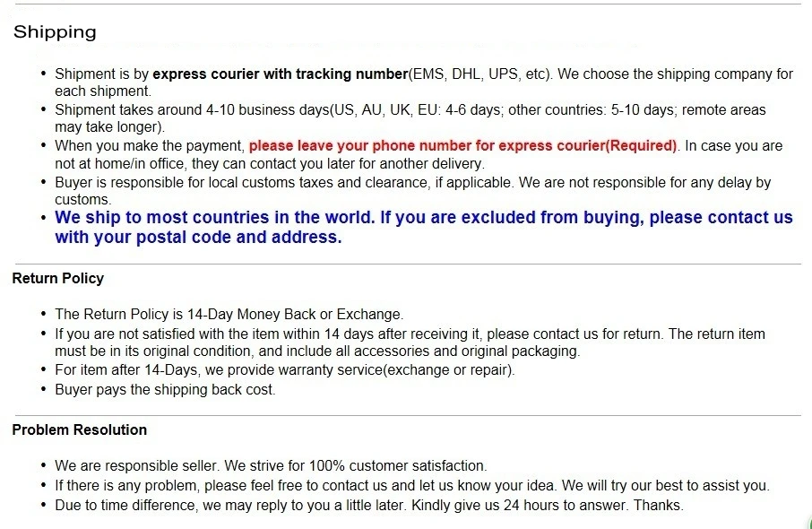Click the blue 'with your postal code and address' line
Viewport: 812px width, 529px height.
tap(198, 238)
